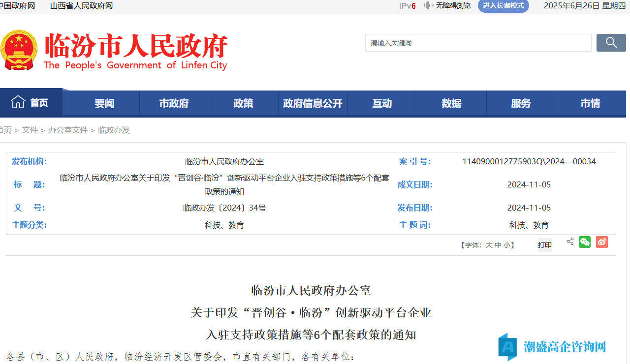Viewport: 630px width, 364px height.
Task: Enable elder mode with 进入长者模式
Action: pos(503,6)
